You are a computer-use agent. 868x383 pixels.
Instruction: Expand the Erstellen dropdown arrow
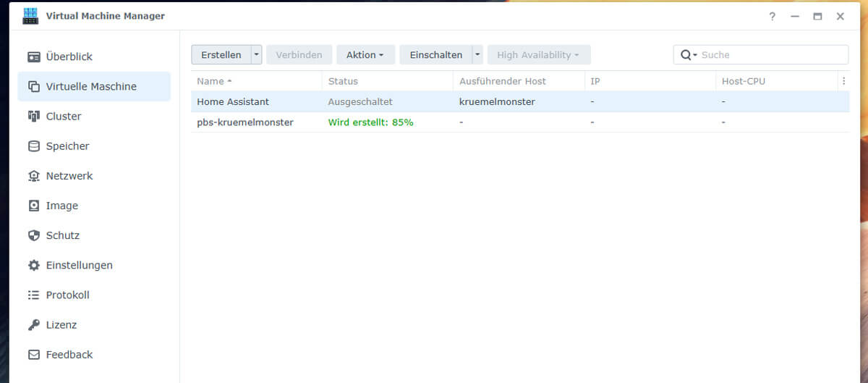pyautogui.click(x=256, y=55)
